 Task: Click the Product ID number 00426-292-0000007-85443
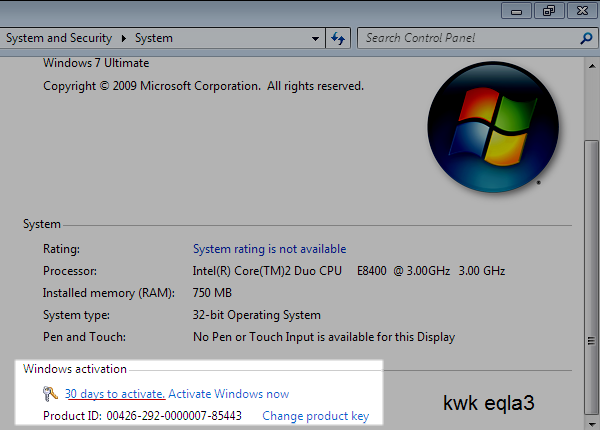click(174, 416)
